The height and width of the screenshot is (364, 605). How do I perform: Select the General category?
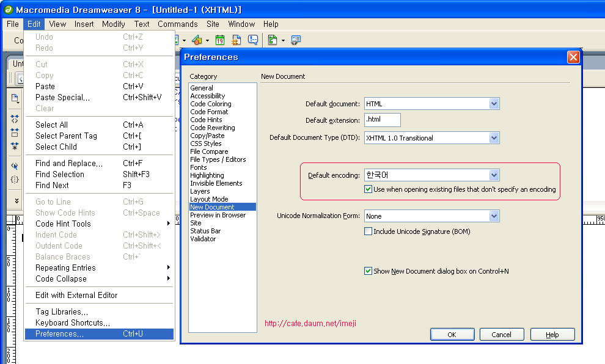coord(202,88)
